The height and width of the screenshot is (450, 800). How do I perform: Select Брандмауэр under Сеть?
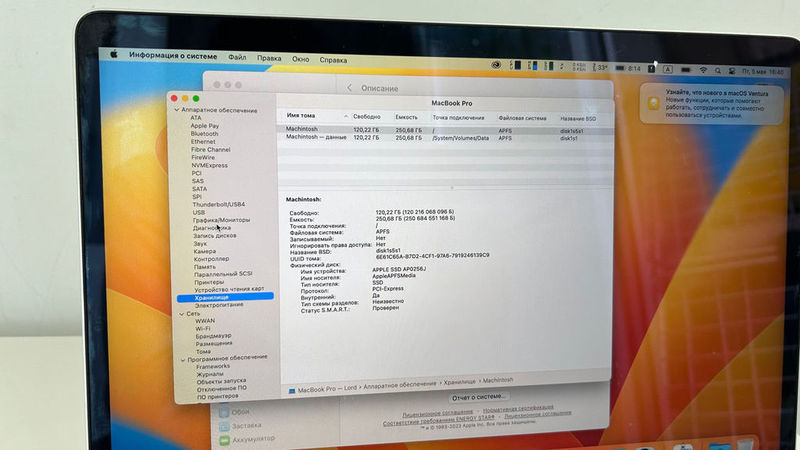(213, 336)
